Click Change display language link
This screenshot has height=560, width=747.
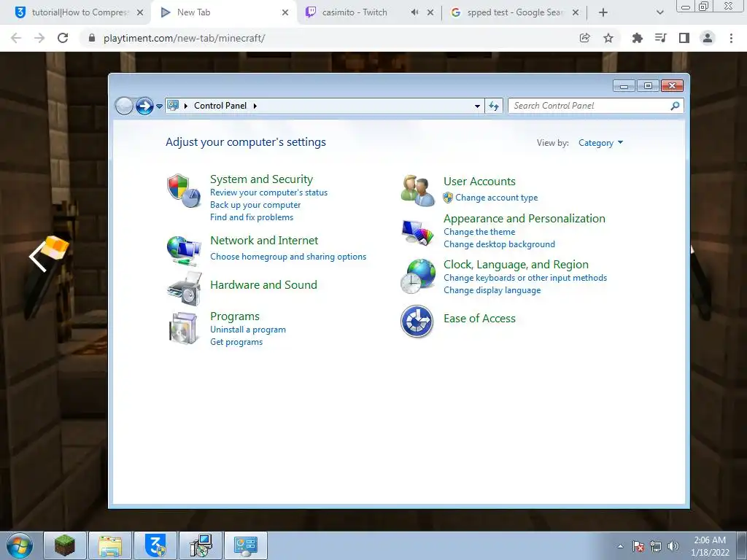[492, 290]
